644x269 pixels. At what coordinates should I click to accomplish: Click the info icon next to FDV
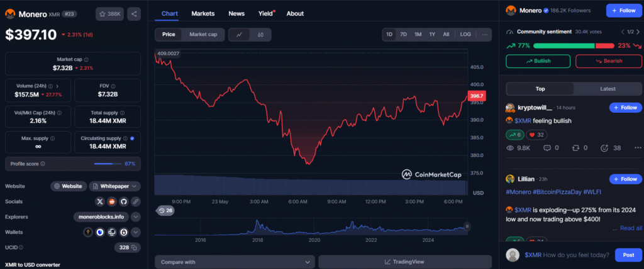(113, 86)
